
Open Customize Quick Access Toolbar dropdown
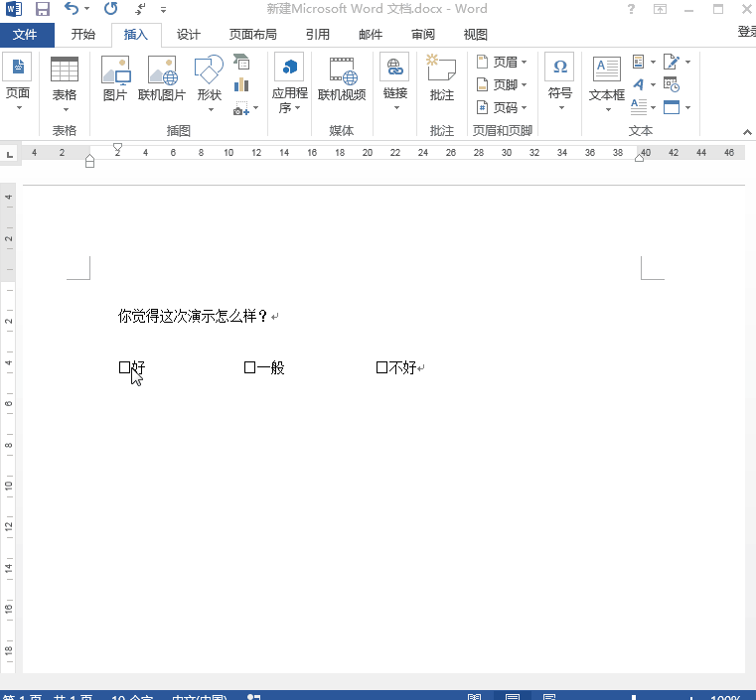(164, 9)
